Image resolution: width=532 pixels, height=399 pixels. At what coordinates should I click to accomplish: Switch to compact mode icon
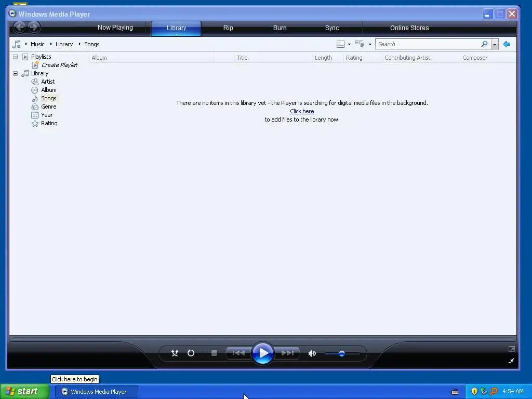point(511,361)
